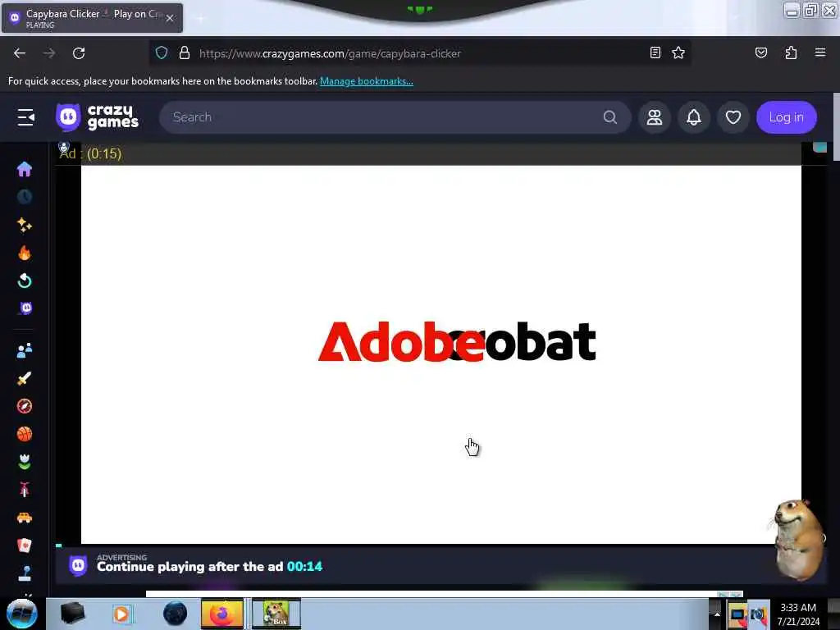
Task: Open the Firefox application menu
Action: 819,52
